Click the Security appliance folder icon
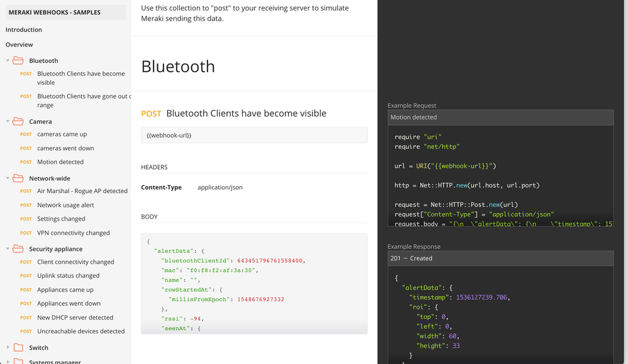628x364 pixels. click(18, 249)
